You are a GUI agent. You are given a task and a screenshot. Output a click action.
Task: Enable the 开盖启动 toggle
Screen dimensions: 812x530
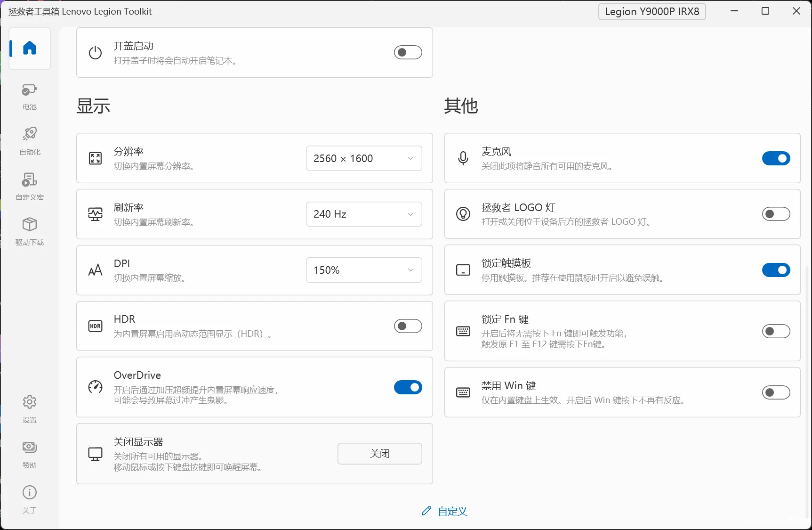(x=408, y=52)
